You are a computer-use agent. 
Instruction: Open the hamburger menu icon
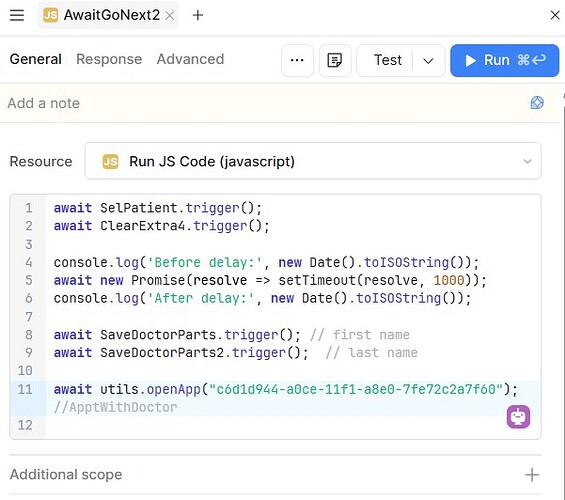click(17, 15)
